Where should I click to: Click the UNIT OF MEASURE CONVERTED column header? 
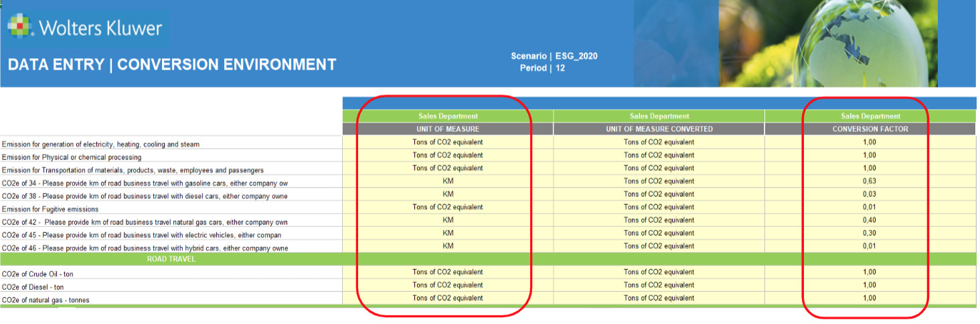(x=659, y=129)
